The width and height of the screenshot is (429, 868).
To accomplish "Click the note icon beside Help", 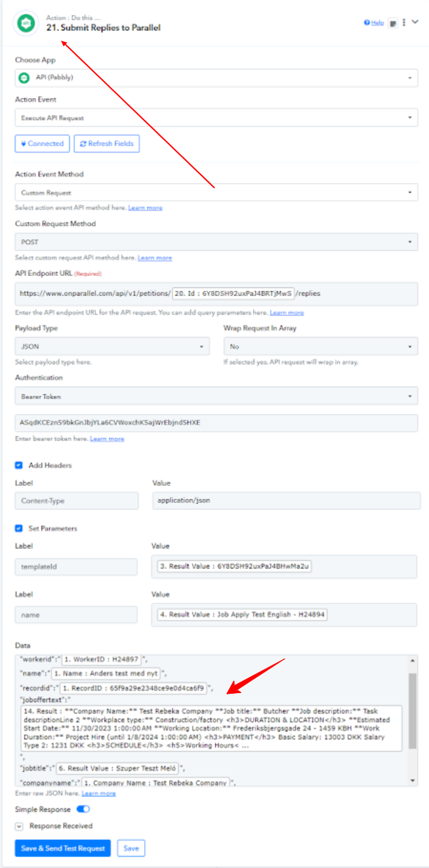I will pos(393,23).
